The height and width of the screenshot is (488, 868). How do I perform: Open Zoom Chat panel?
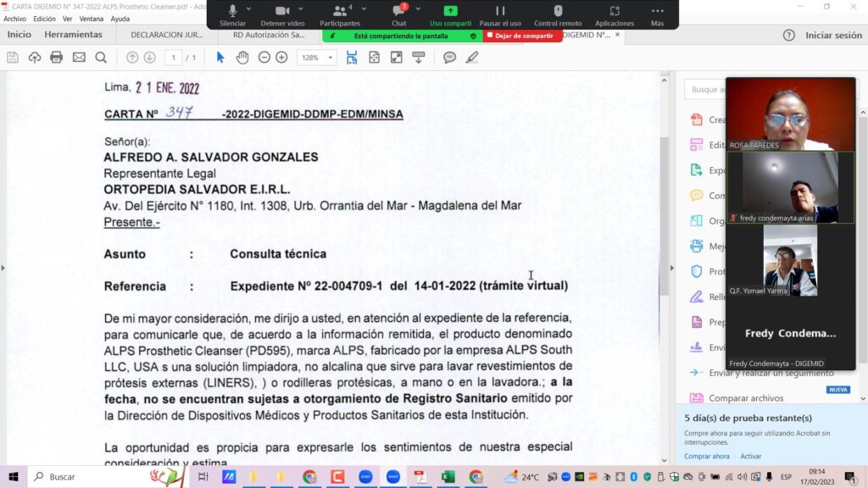coord(398,15)
